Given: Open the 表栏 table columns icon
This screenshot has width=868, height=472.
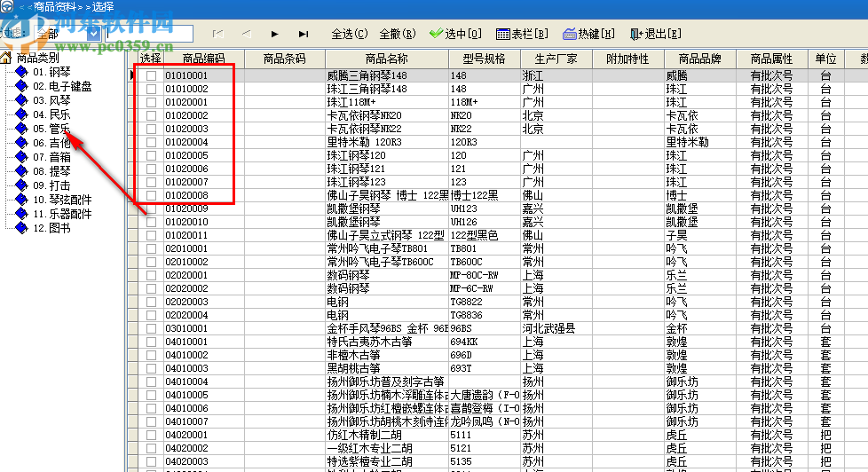Looking at the screenshot, I should coord(502,35).
